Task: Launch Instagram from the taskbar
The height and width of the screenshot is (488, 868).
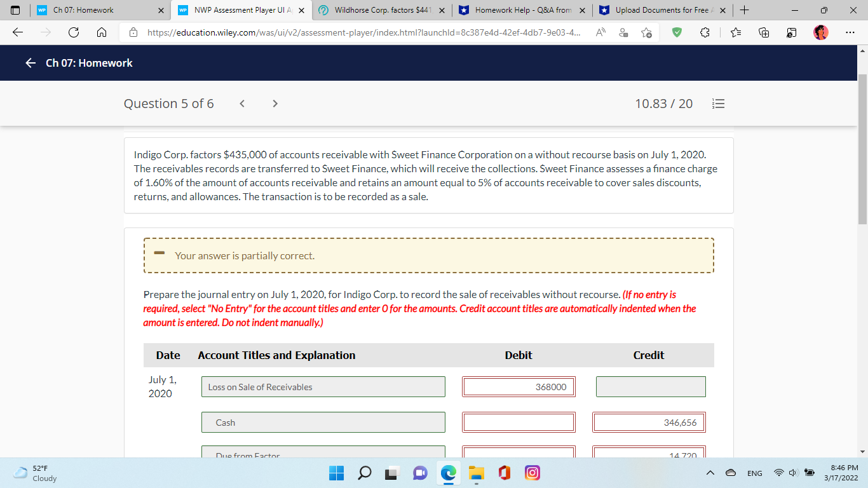Action: (x=532, y=473)
